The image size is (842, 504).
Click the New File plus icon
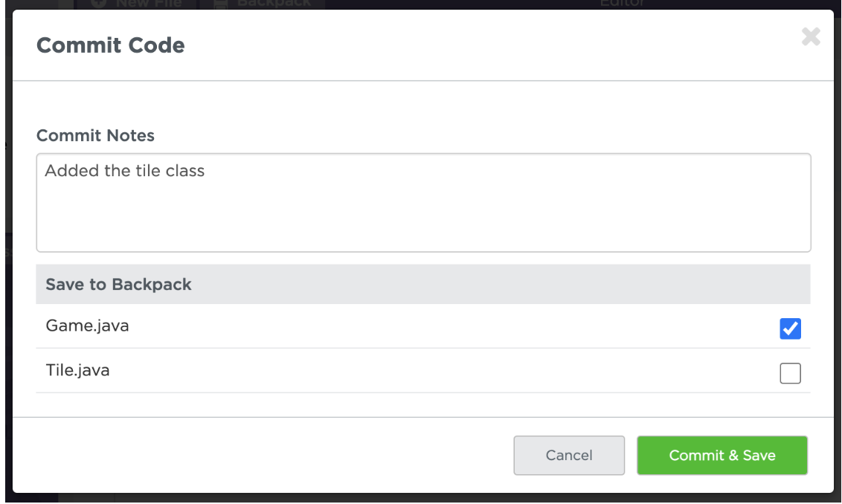point(97,4)
